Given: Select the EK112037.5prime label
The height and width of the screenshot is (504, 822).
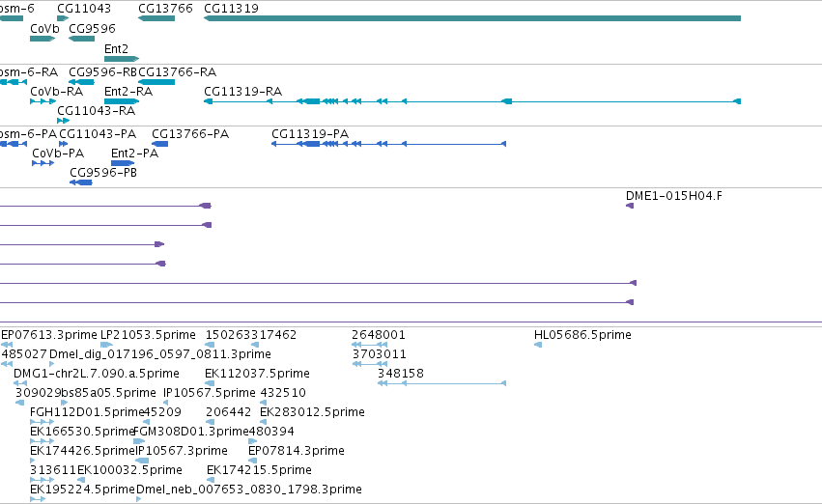Looking at the screenshot, I should tap(257, 374).
